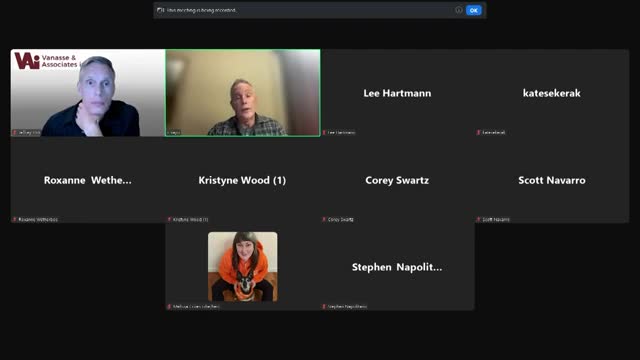Dismiss recording notice with OK button
Screen dimensions: 640x360
point(473,10)
